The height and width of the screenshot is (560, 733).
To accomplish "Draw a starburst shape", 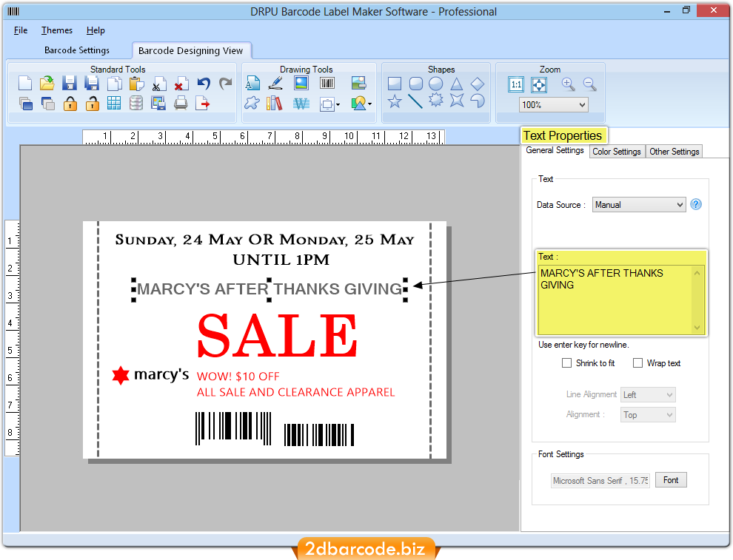I will pos(436,100).
